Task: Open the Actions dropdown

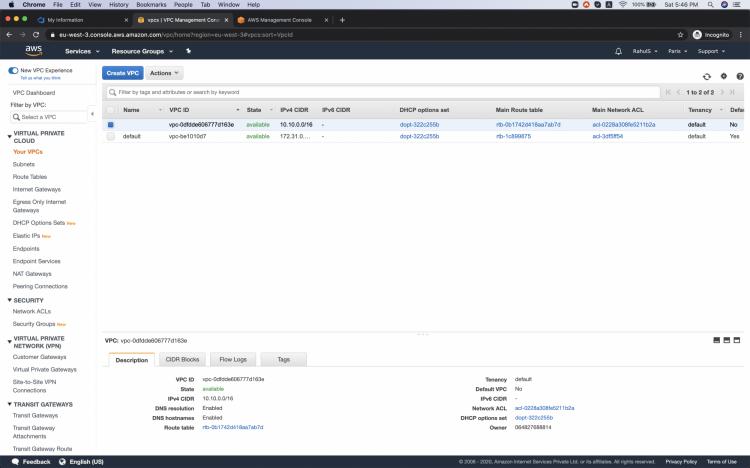Action: click(165, 73)
